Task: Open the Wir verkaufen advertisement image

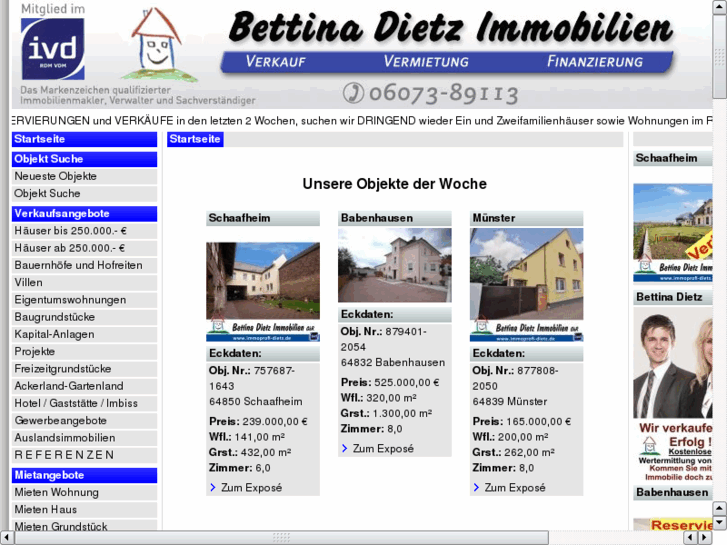Action: [673, 395]
